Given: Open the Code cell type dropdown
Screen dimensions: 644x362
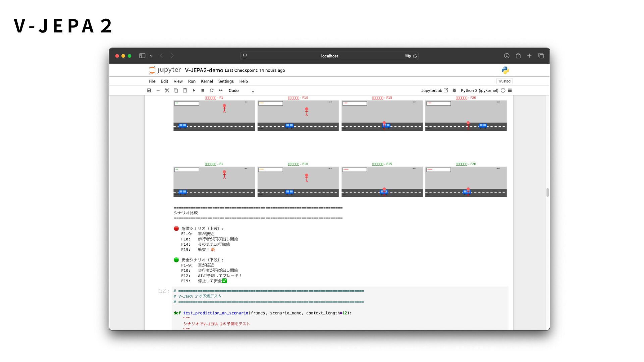Looking at the screenshot, I should [x=241, y=91].
